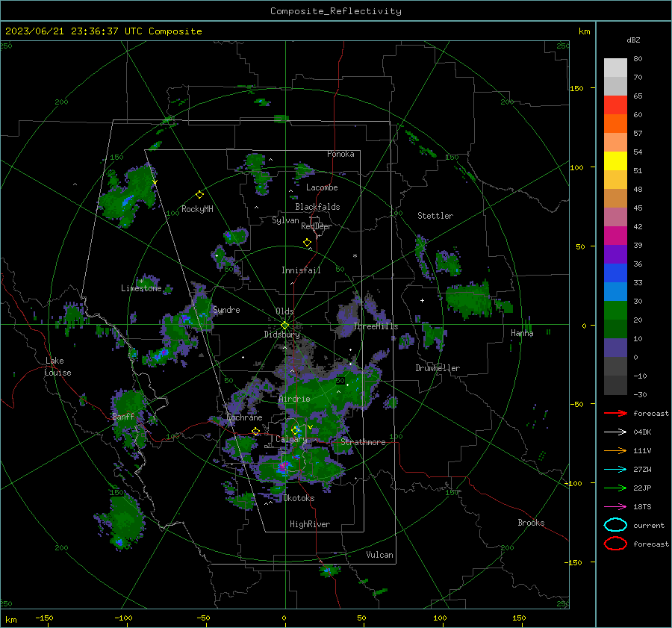This screenshot has width=672, height=628.
Task: Click the Innisfail label
Action: point(301,270)
